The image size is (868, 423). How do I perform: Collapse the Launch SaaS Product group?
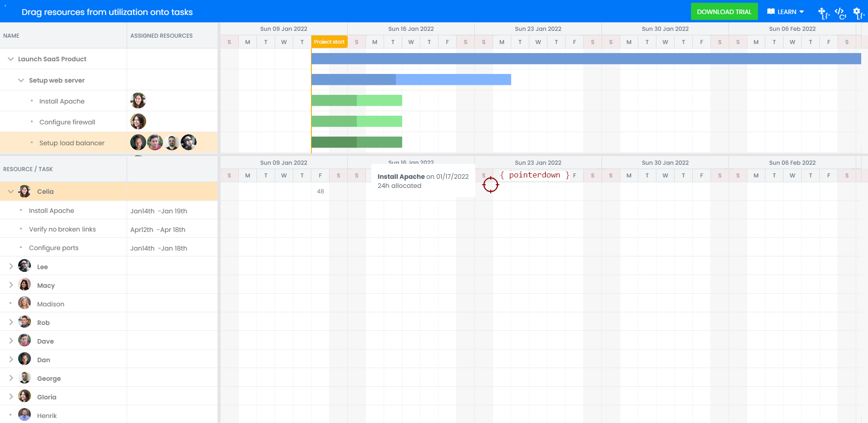pyautogui.click(x=11, y=59)
